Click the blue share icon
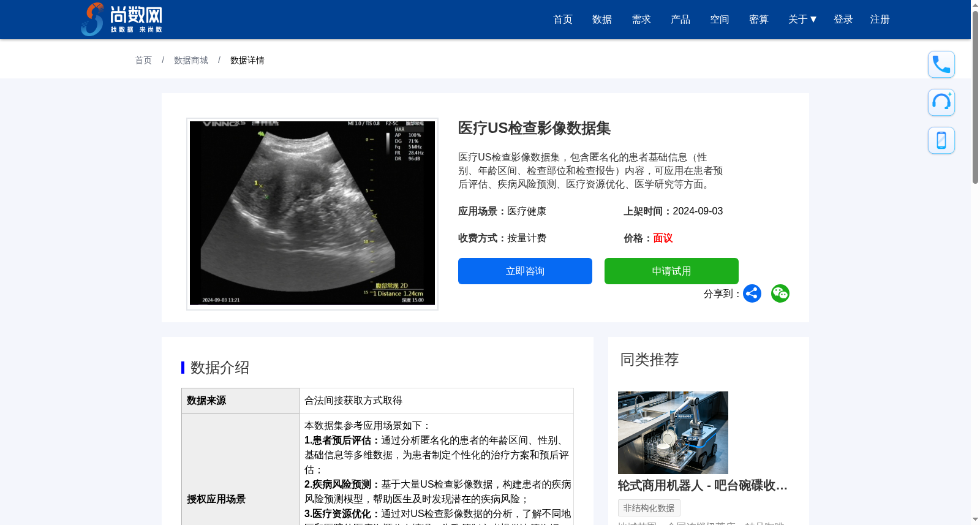 [x=752, y=293]
